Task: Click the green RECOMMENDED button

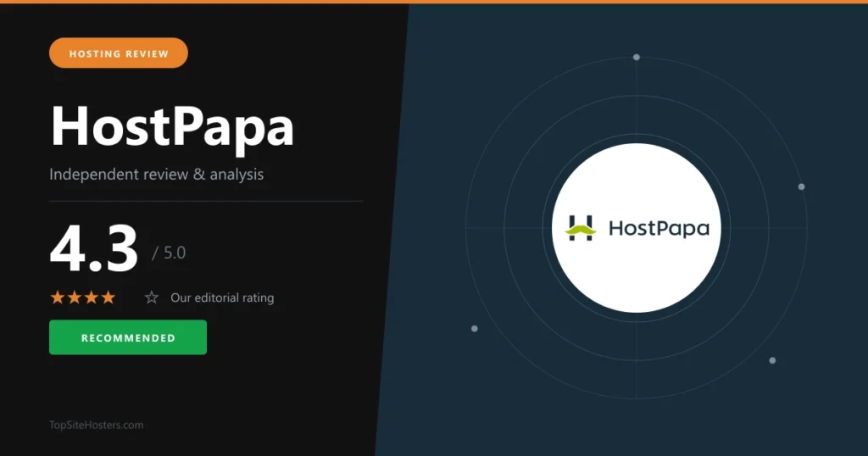Action: 128,337
